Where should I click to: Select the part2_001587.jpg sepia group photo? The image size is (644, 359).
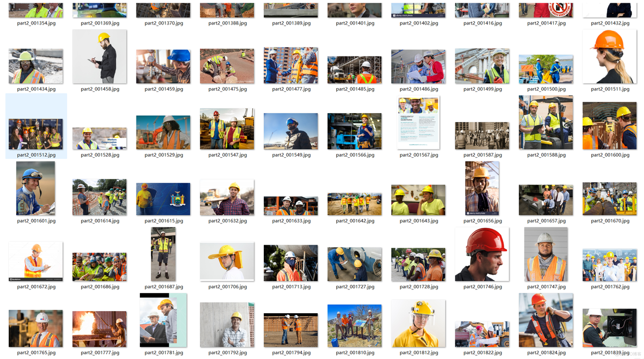(482, 135)
